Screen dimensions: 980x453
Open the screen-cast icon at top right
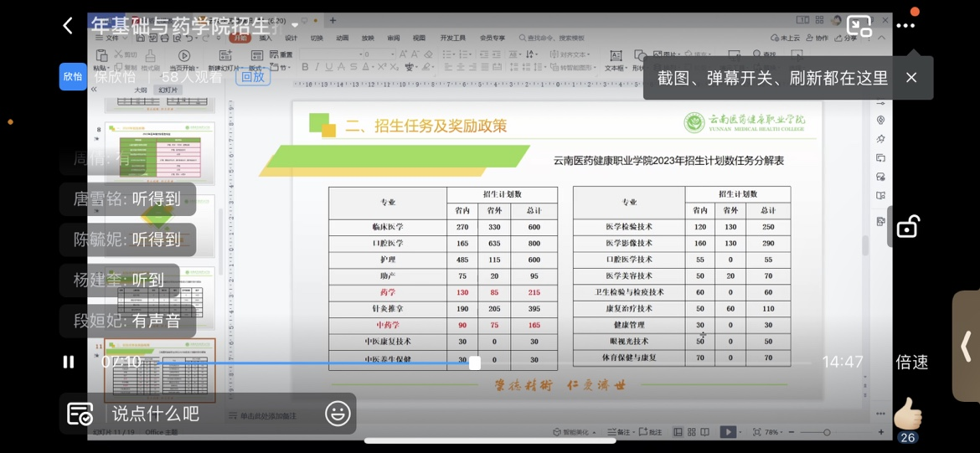[x=859, y=26]
